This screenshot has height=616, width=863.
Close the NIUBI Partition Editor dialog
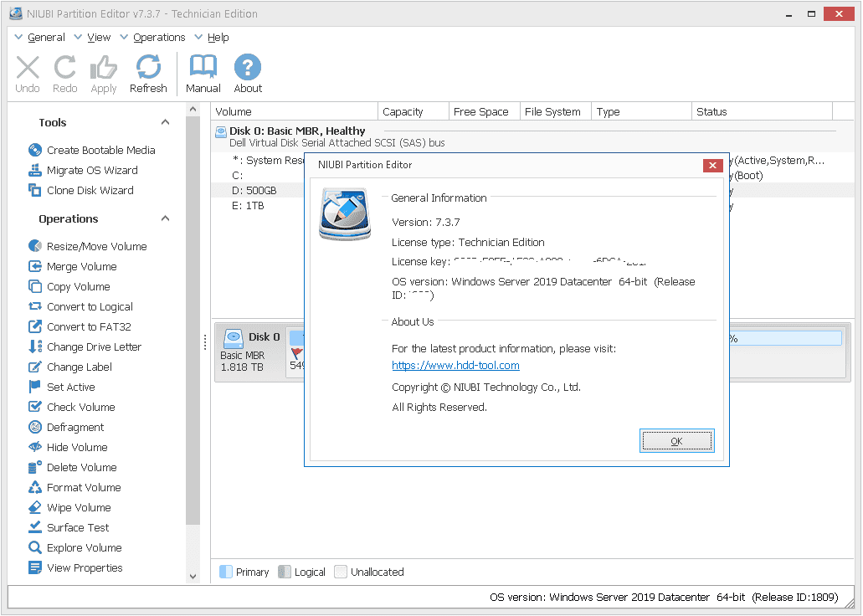click(712, 165)
